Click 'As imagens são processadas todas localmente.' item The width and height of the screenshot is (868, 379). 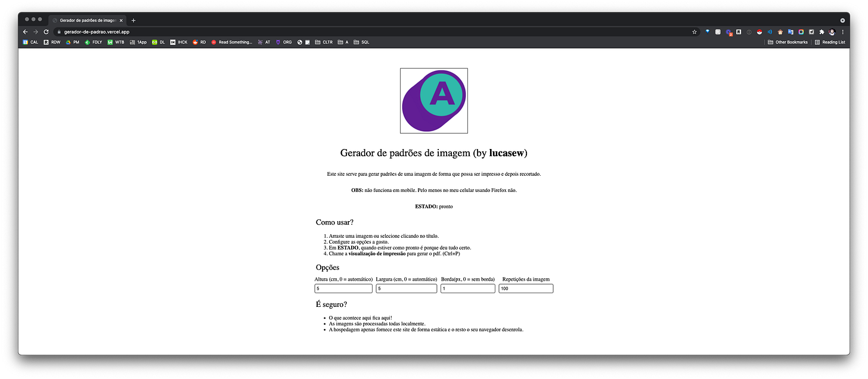coord(377,324)
